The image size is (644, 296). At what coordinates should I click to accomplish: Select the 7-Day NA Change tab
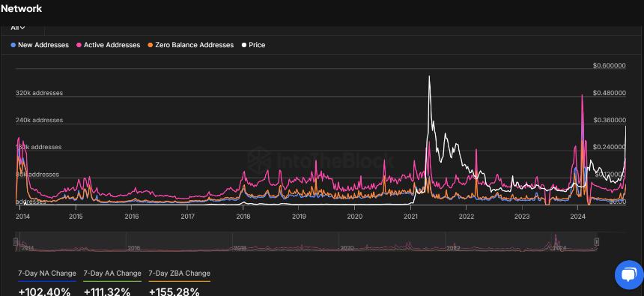(47, 274)
